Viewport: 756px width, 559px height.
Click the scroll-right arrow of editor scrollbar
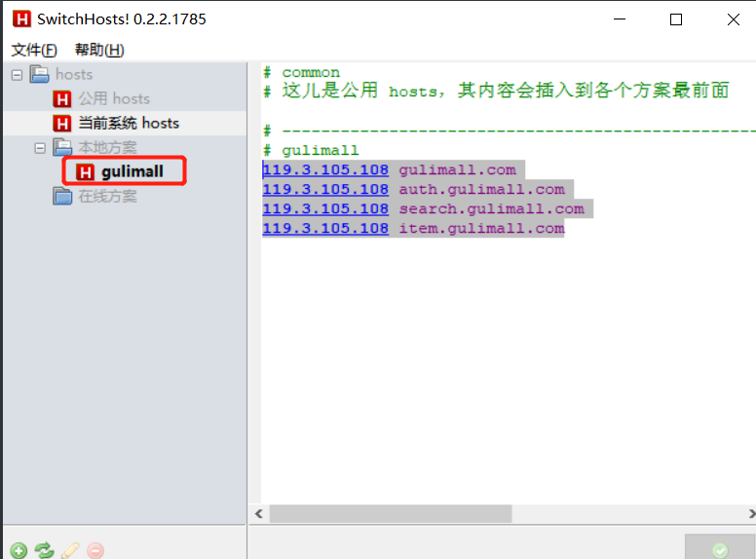[751, 513]
